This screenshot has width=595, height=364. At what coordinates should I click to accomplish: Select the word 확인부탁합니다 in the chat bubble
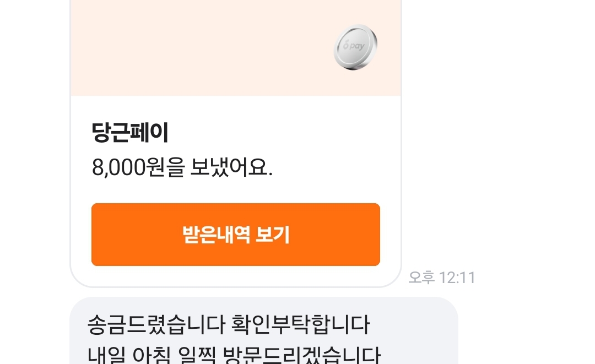coord(300,324)
